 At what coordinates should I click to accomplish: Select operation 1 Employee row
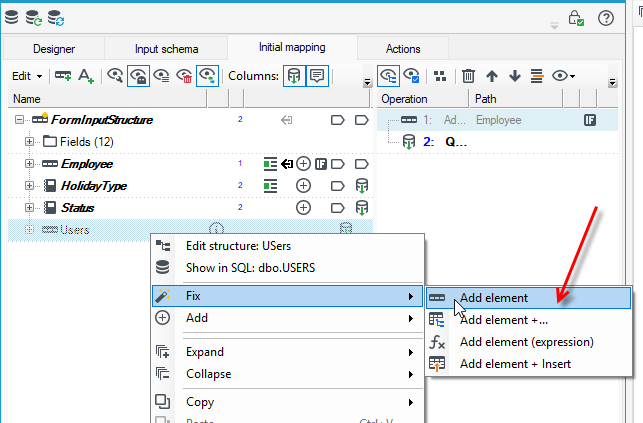click(497, 120)
